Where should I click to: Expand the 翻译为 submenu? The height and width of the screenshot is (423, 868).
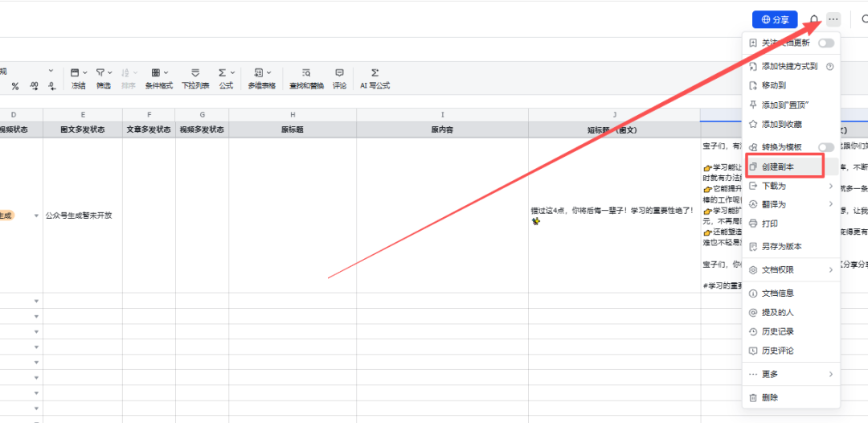pos(791,204)
